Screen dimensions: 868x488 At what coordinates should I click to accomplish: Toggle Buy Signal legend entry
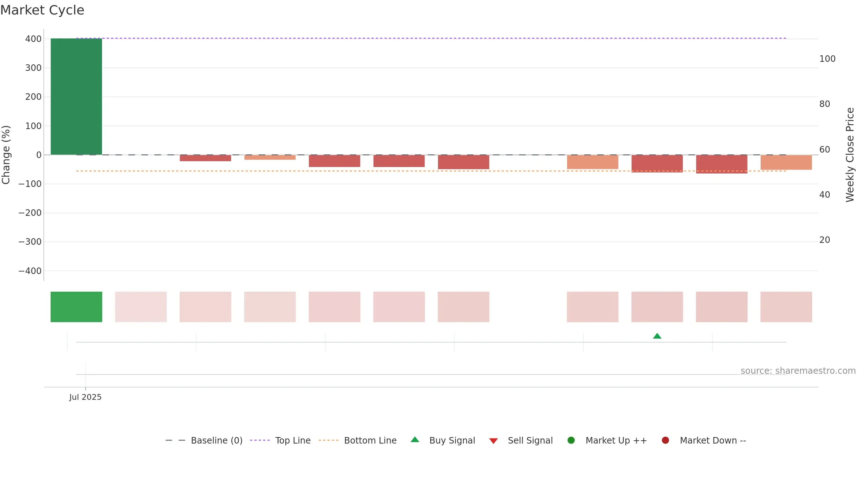(x=443, y=440)
